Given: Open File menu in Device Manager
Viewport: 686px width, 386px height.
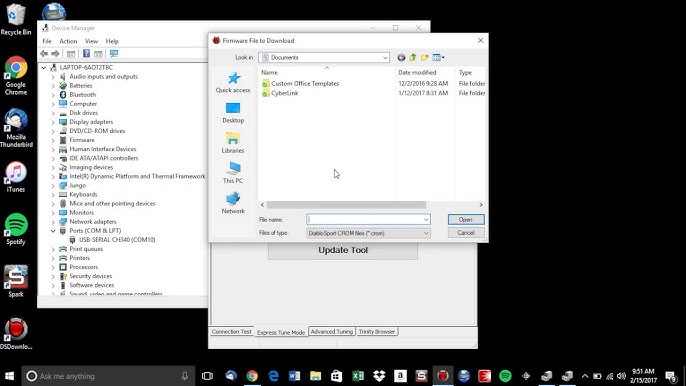Looking at the screenshot, I should click(x=47, y=41).
